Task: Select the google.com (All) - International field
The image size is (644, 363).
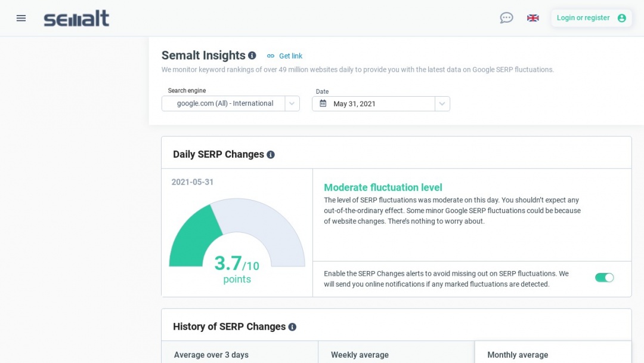Action: pos(225,103)
